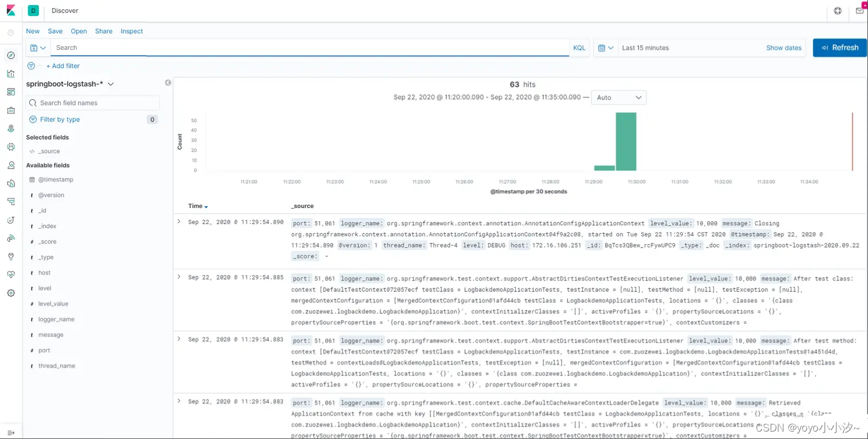Screen dimensions: 868x439
Task: Toggle sort order on the Time column
Action: tap(197, 206)
